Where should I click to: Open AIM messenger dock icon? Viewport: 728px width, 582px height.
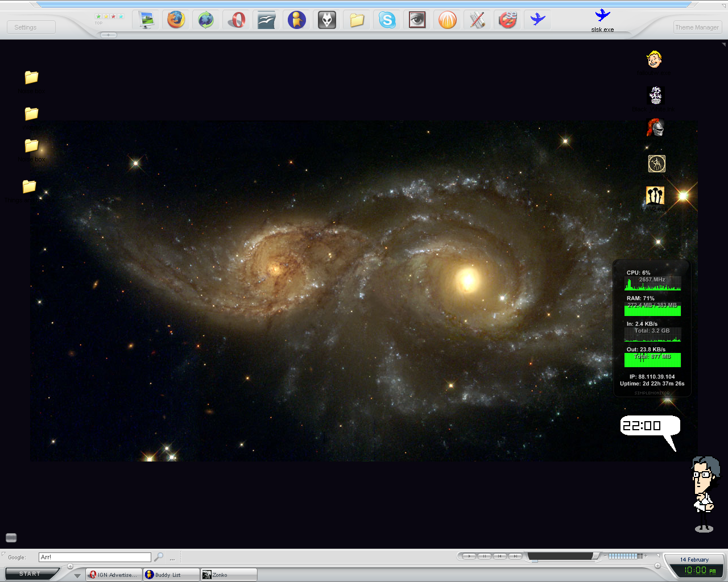296,20
